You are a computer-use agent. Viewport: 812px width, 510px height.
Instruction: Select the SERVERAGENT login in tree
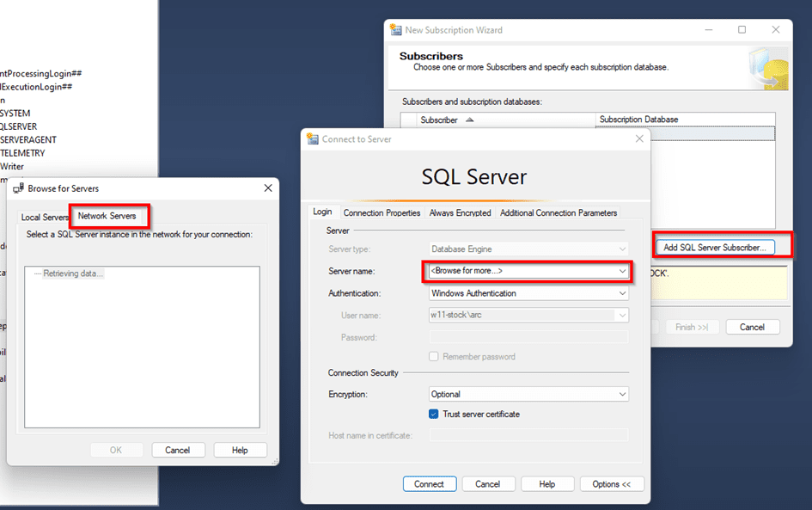click(28, 140)
